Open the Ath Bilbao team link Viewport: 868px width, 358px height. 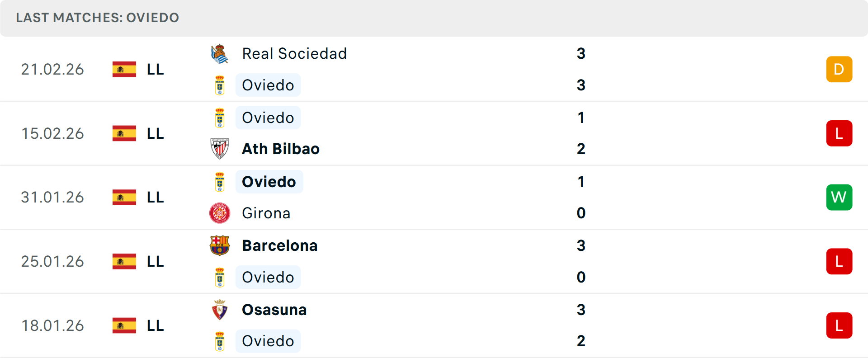tap(281, 149)
